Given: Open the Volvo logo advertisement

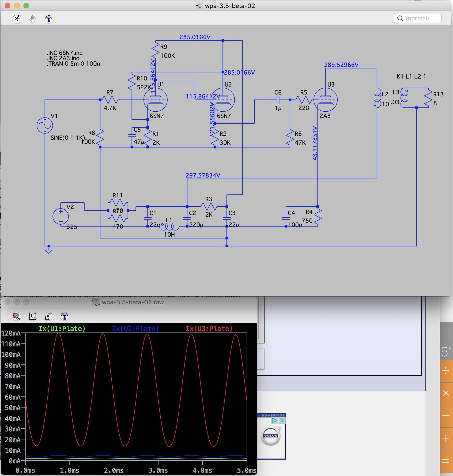Looking at the screenshot, I should tap(271, 436).
